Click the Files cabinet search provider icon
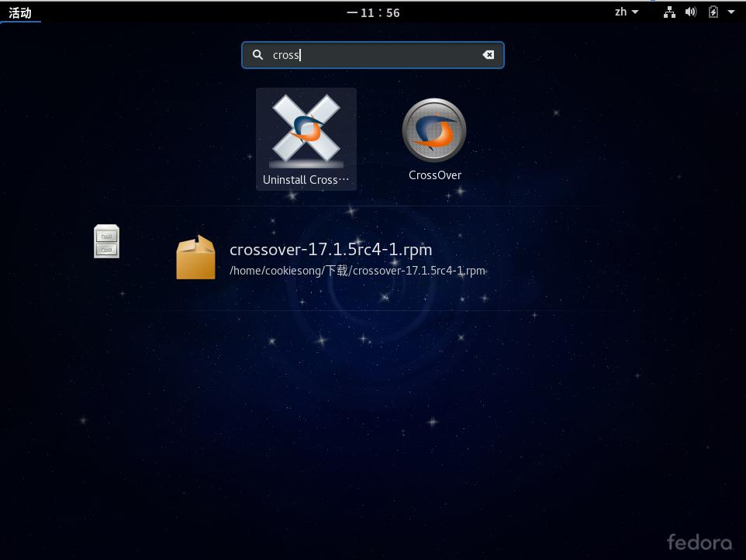Image resolution: width=746 pixels, height=560 pixels. [106, 241]
